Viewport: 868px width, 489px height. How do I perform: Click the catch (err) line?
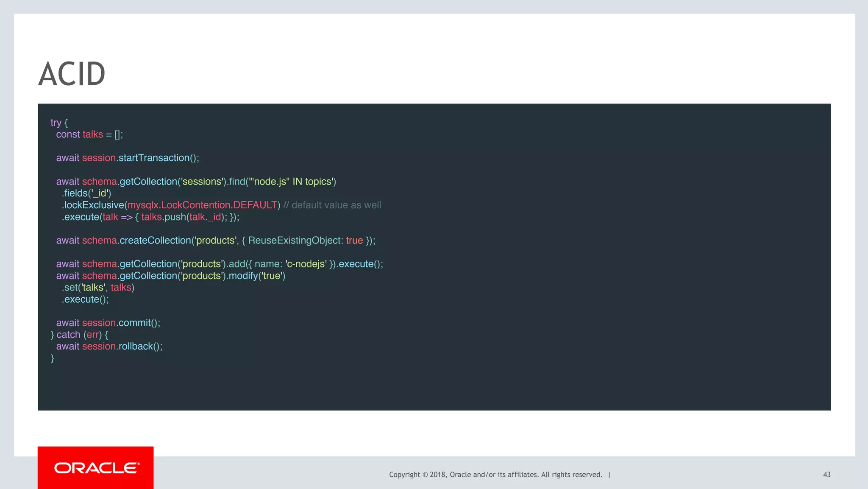(x=79, y=335)
